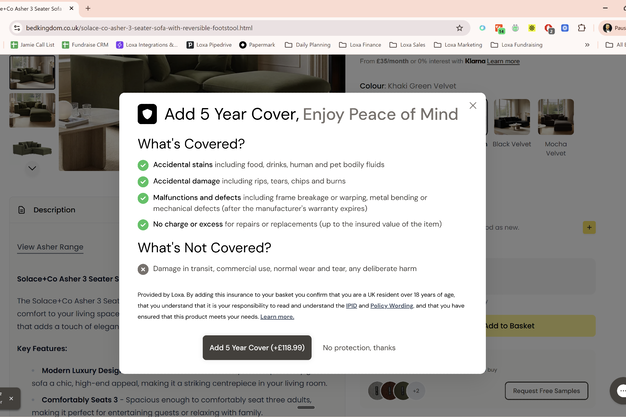Add 5 Year Cover for £118.99

(255, 348)
